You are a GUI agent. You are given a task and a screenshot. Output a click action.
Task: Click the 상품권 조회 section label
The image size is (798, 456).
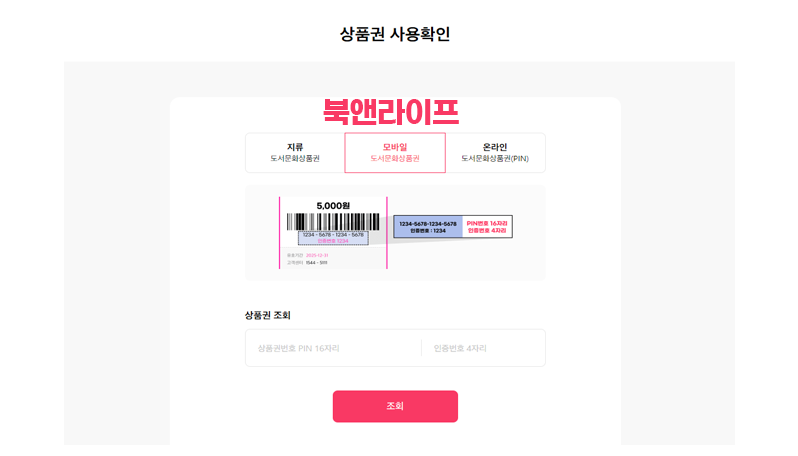click(x=268, y=315)
